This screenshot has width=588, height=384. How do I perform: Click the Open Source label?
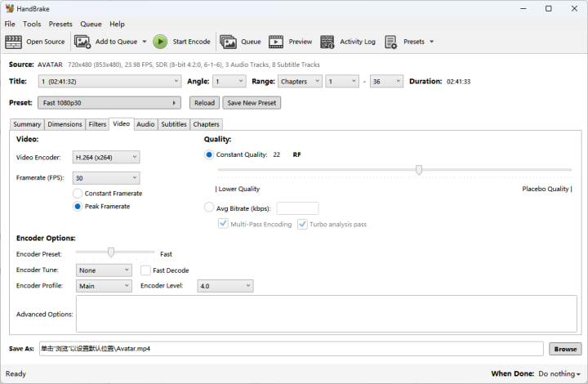(x=46, y=42)
